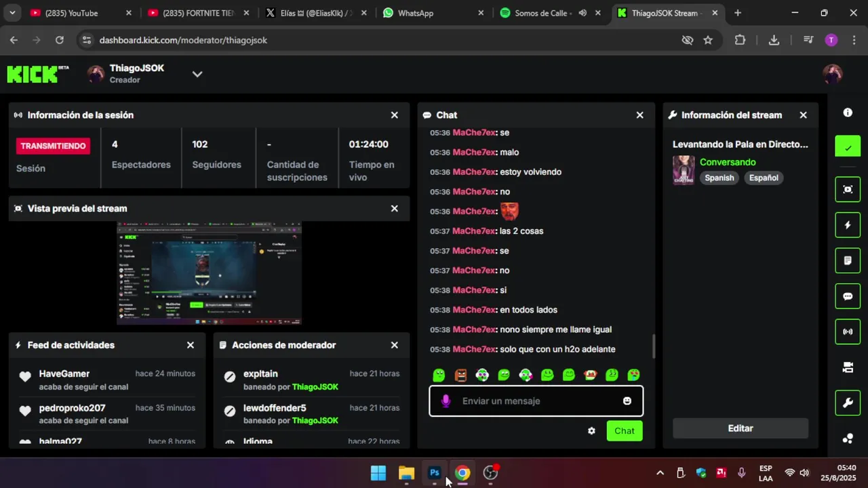Click the three-dots icon at sidebar bottom
Image resolution: width=868 pixels, height=488 pixels.
tap(848, 438)
